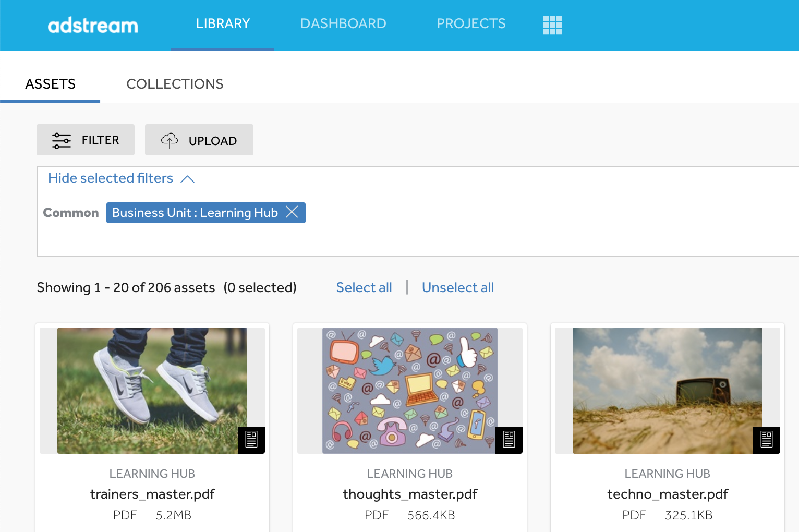Click the 566.4KB file size value
799x532 pixels.
[431, 515]
